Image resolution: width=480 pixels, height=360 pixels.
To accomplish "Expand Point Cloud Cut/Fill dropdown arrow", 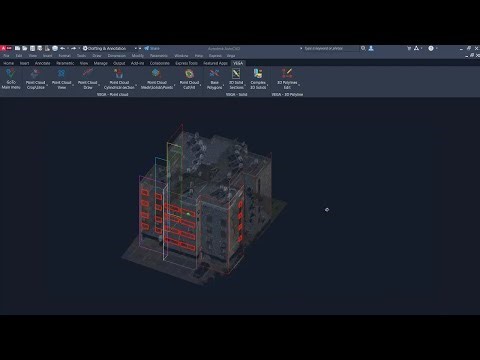I will pos(201,85).
